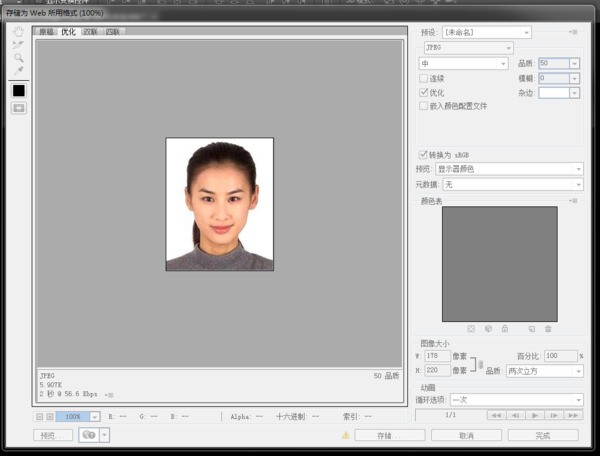Select the Zoom magnifier tool
Image resolution: width=600 pixels, height=456 pixels.
(18, 57)
